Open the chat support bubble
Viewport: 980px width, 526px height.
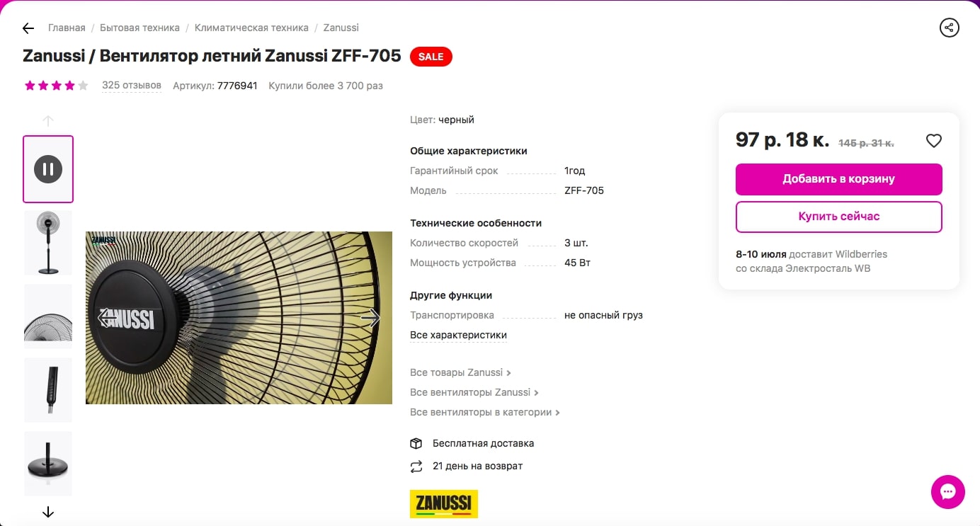tap(948, 492)
